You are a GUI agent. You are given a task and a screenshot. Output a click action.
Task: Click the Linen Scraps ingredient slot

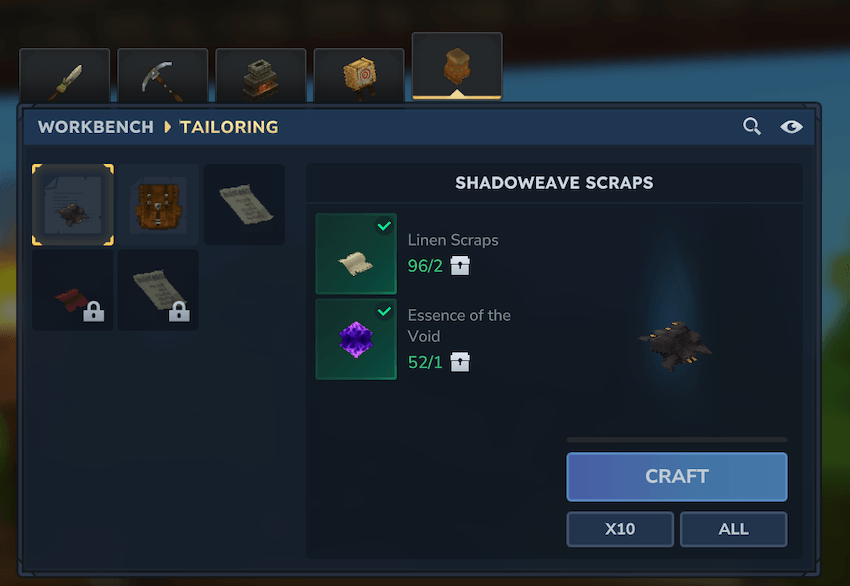click(x=356, y=254)
